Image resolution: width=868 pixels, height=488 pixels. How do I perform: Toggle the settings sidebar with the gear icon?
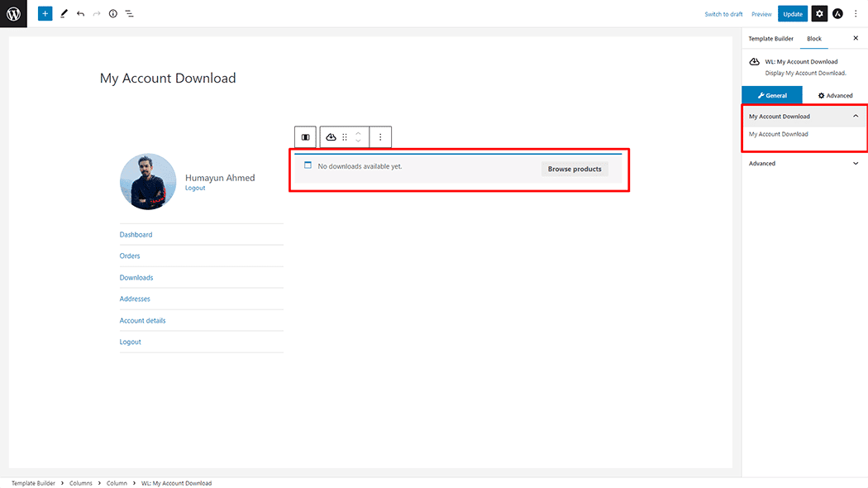(818, 13)
